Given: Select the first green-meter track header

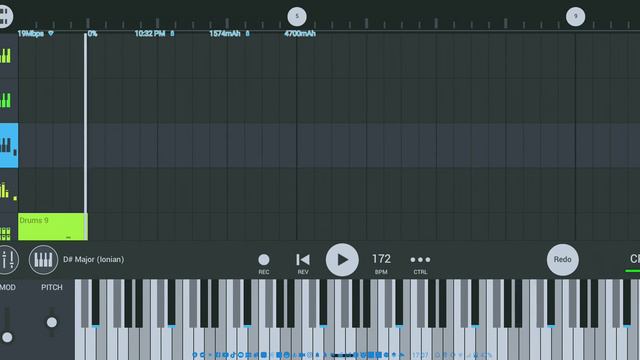Looking at the screenshot, I should click(9, 56).
